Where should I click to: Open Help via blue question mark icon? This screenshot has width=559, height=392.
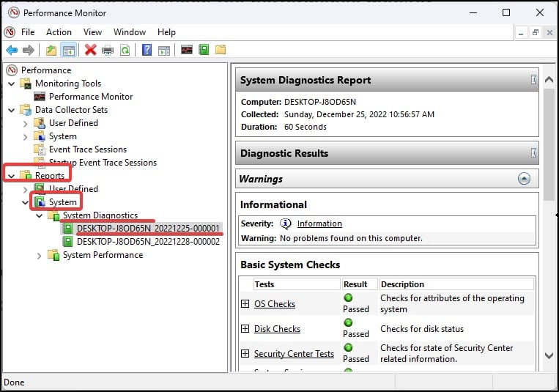tap(147, 50)
